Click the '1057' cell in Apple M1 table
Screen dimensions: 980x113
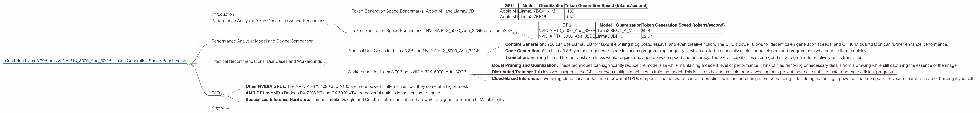606,17
